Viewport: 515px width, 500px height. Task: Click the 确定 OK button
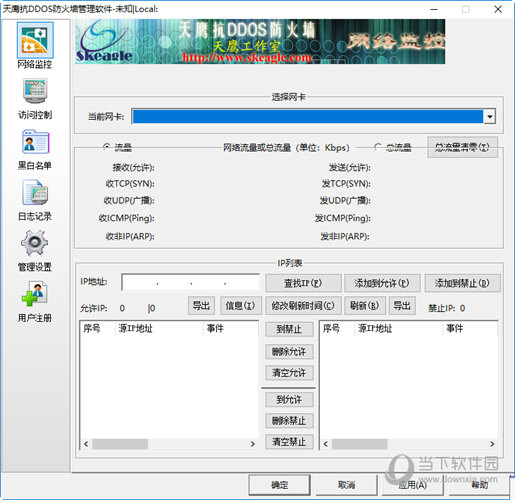[279, 485]
